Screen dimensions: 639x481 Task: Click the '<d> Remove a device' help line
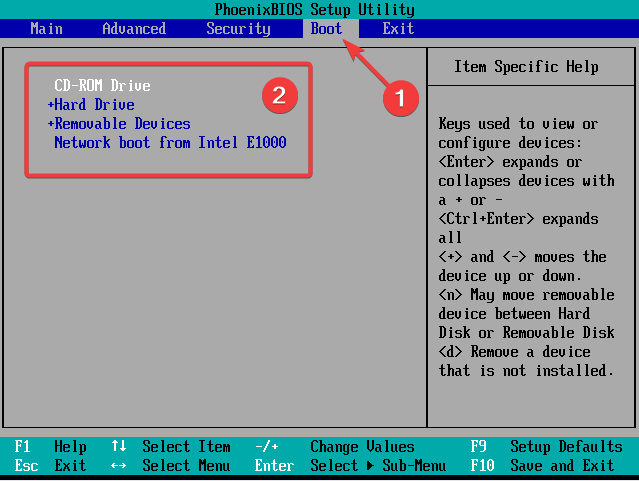pos(515,352)
